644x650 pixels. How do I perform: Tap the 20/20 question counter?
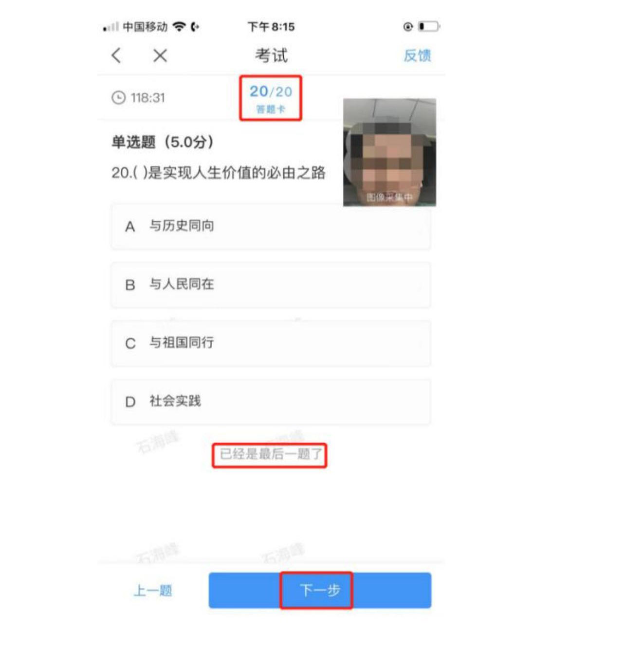click(x=271, y=91)
